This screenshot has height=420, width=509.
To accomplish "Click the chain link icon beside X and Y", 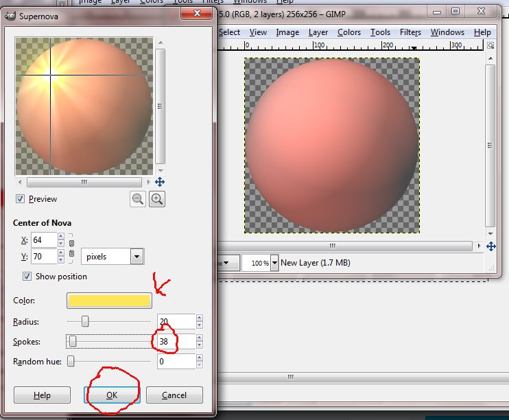I will 71,248.
